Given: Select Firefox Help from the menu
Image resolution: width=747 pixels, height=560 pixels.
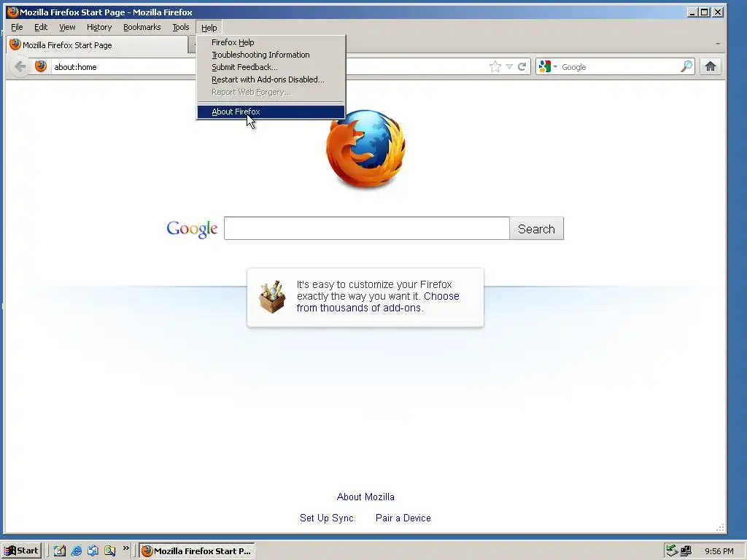Looking at the screenshot, I should [271, 42].
